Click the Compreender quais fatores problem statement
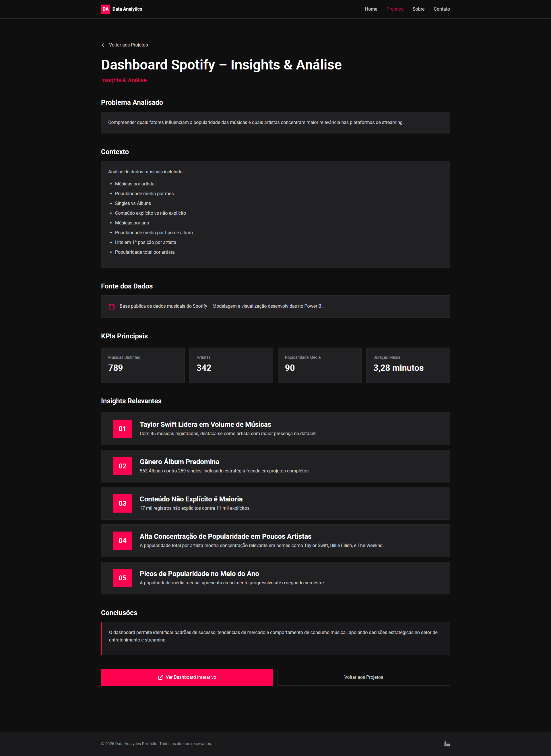Viewport: 551px width, 756px height. pyautogui.click(x=256, y=122)
